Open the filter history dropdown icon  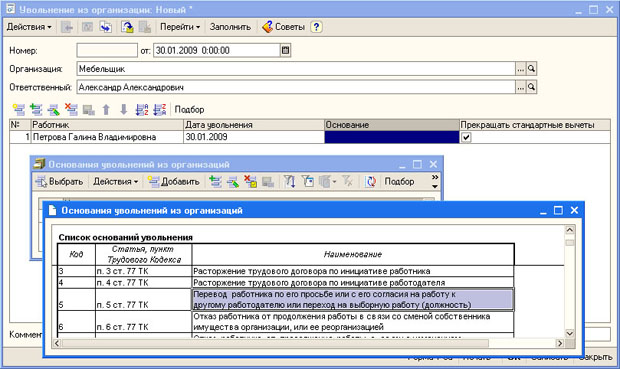pos(328,182)
